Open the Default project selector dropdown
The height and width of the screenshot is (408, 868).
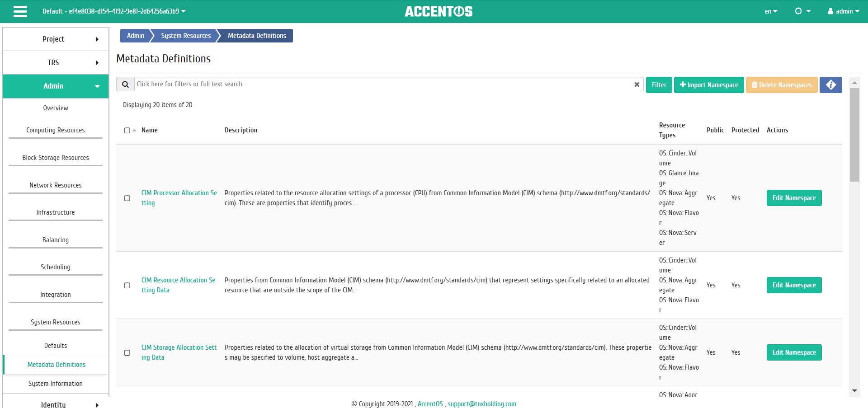tap(114, 11)
